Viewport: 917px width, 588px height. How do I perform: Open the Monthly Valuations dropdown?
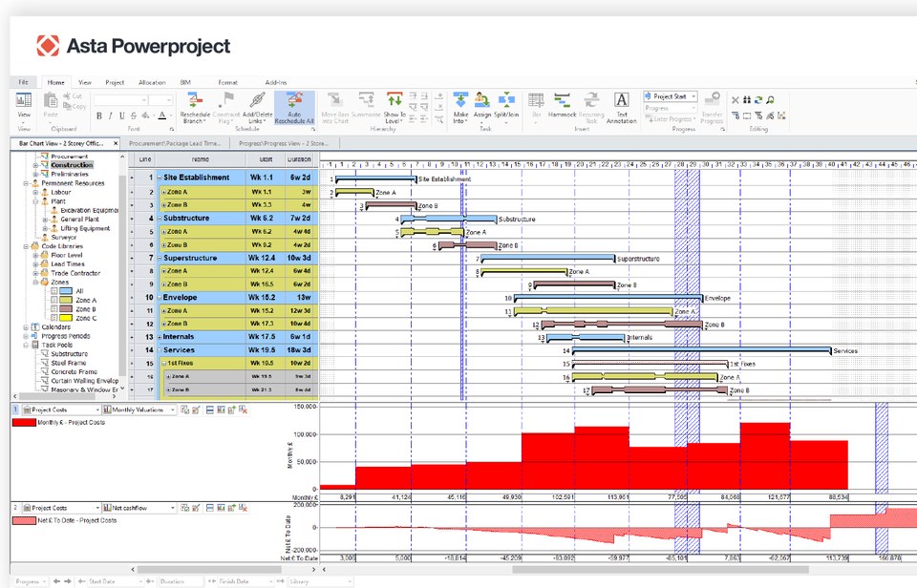pyautogui.click(x=173, y=410)
